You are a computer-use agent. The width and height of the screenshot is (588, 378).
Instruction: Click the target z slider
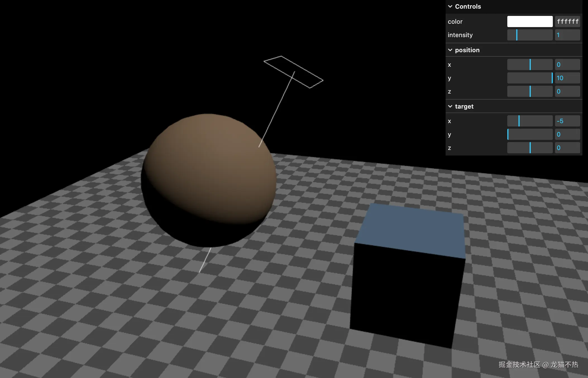pyautogui.click(x=530, y=148)
